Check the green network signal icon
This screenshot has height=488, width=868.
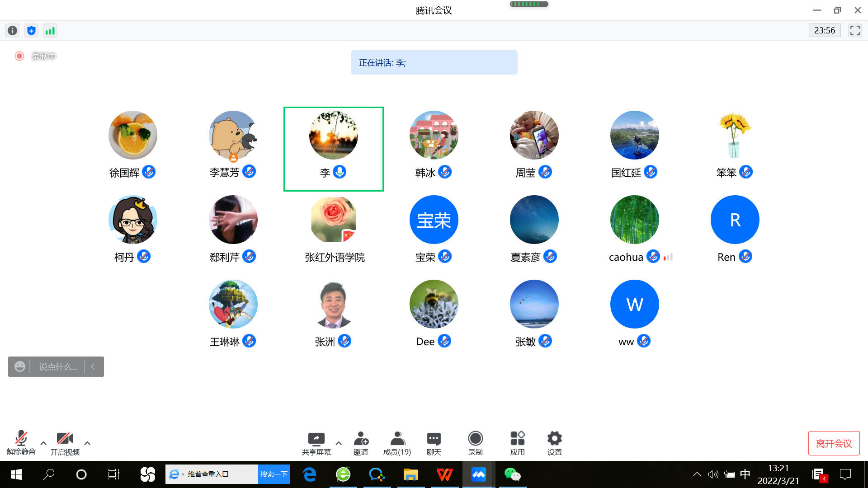(x=50, y=31)
